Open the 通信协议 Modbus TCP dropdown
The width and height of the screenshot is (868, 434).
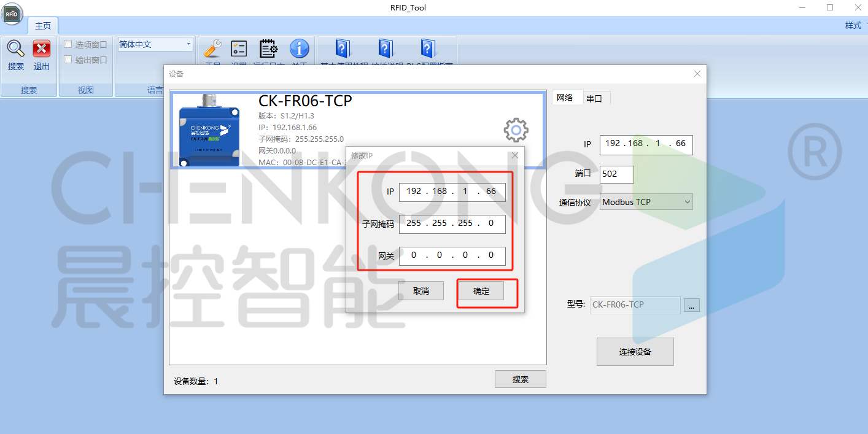[646, 202]
